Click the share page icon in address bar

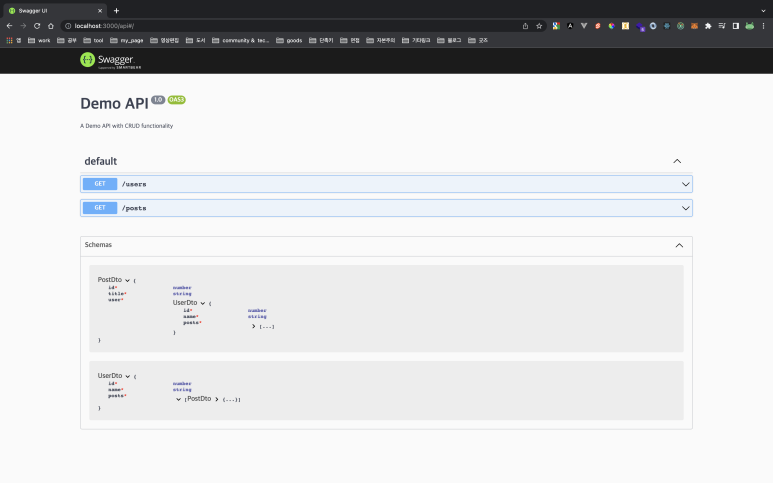(525, 26)
